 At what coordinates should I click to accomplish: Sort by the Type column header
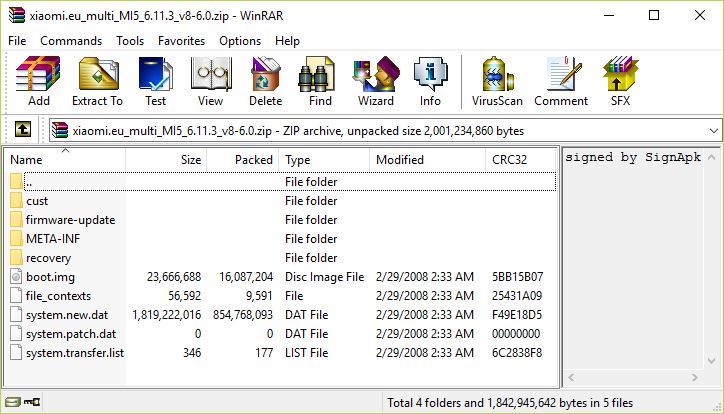pyautogui.click(x=324, y=160)
